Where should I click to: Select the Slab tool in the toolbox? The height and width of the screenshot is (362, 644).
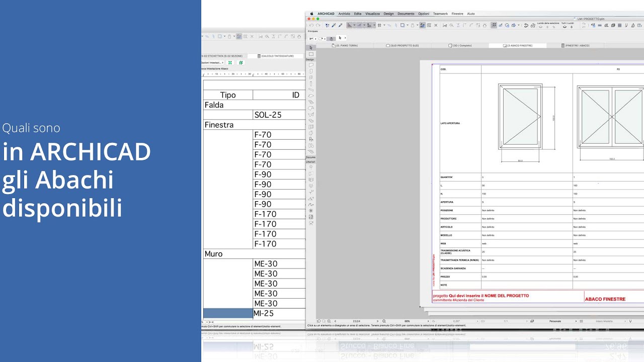(x=311, y=96)
